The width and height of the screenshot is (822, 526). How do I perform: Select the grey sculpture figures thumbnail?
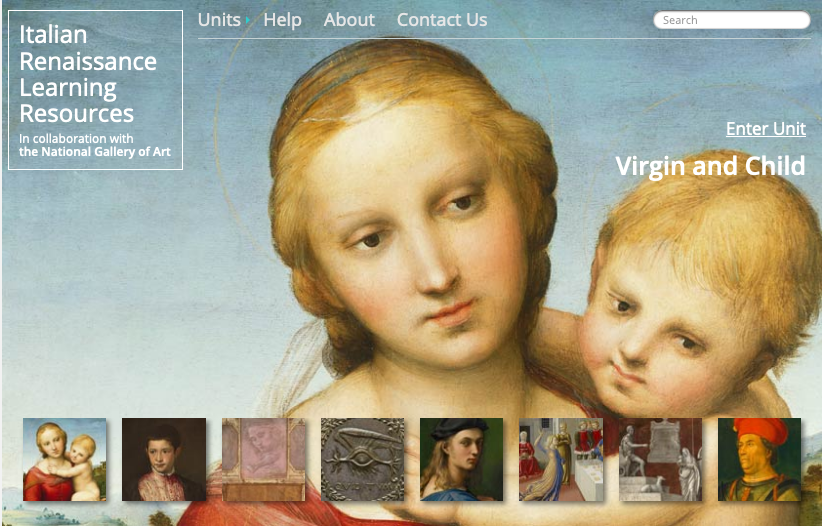(x=660, y=459)
